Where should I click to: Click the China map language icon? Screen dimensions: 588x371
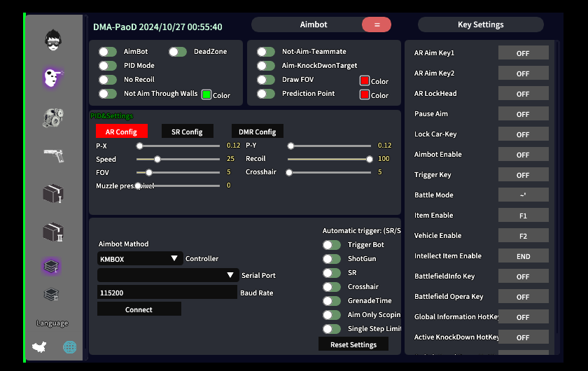39,347
